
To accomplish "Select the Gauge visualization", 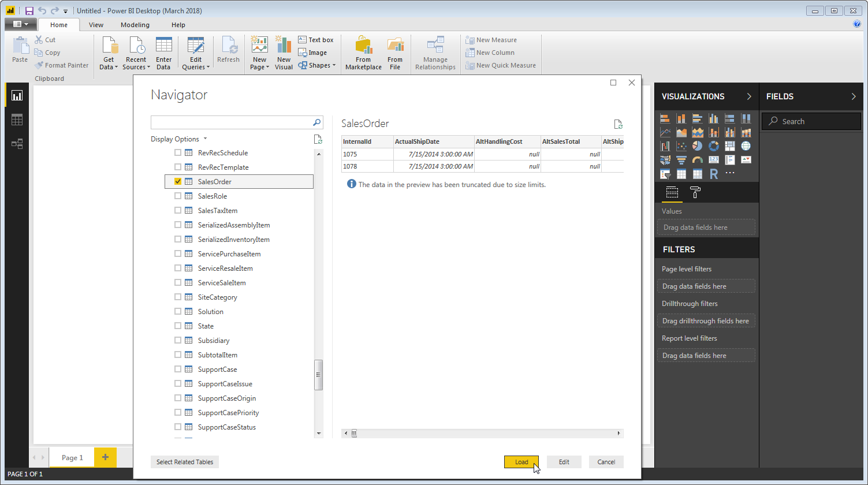I will (698, 159).
